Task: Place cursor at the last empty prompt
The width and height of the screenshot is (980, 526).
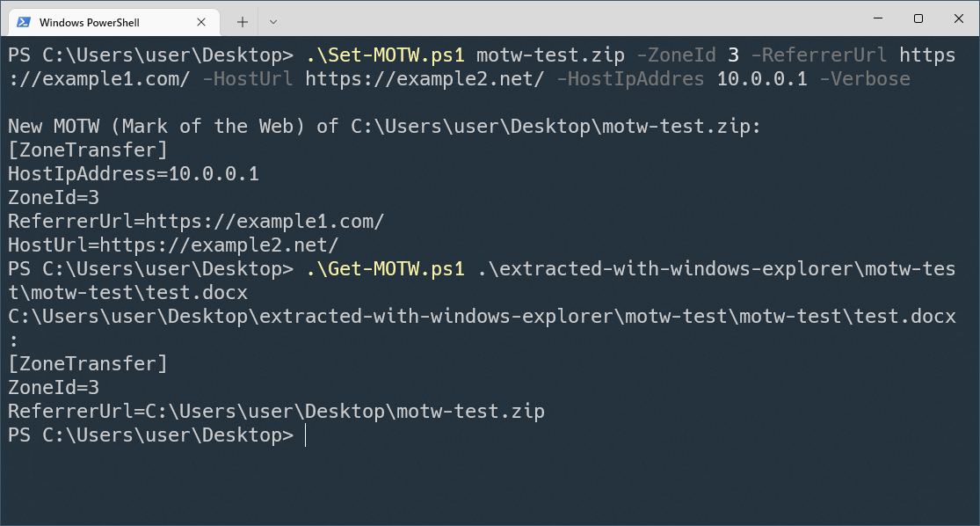Action: pos(306,435)
